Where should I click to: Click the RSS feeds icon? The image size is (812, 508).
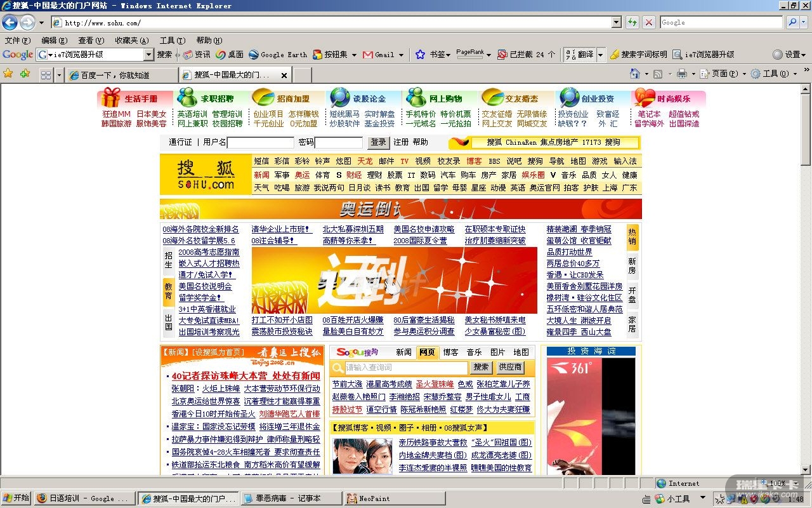click(658, 74)
